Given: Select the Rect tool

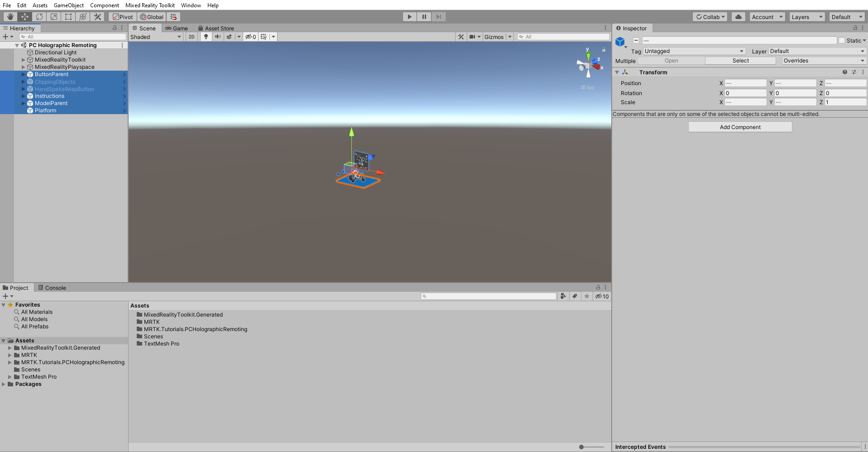Looking at the screenshot, I should click(68, 17).
